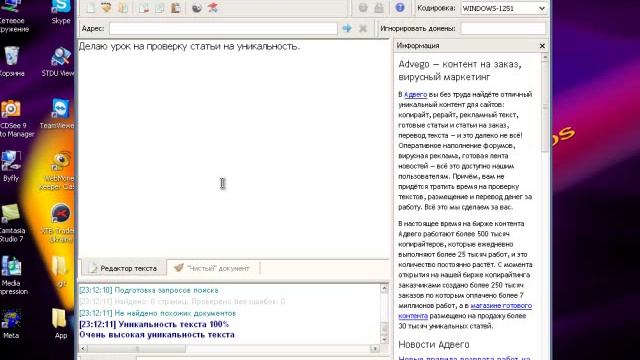This screenshot has width=640, height=360.
Task: Open Byfly desktop icon
Action: point(11,166)
